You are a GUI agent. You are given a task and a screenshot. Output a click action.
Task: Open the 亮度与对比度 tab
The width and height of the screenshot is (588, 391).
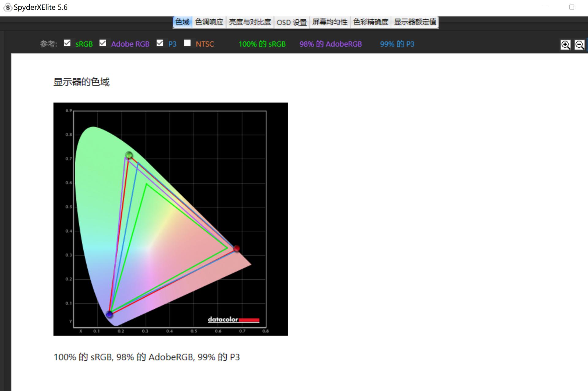[x=250, y=22]
